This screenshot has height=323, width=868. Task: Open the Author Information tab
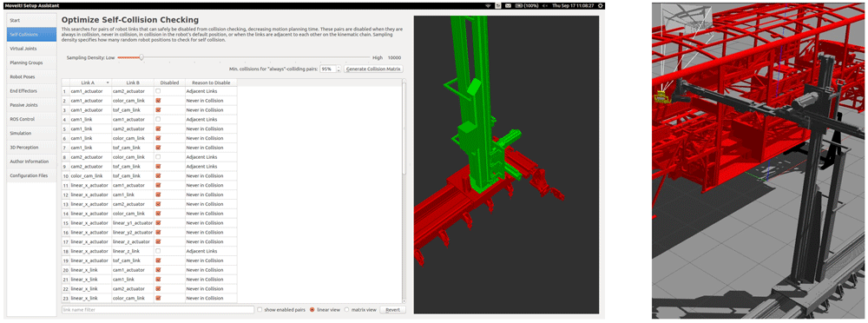click(31, 161)
